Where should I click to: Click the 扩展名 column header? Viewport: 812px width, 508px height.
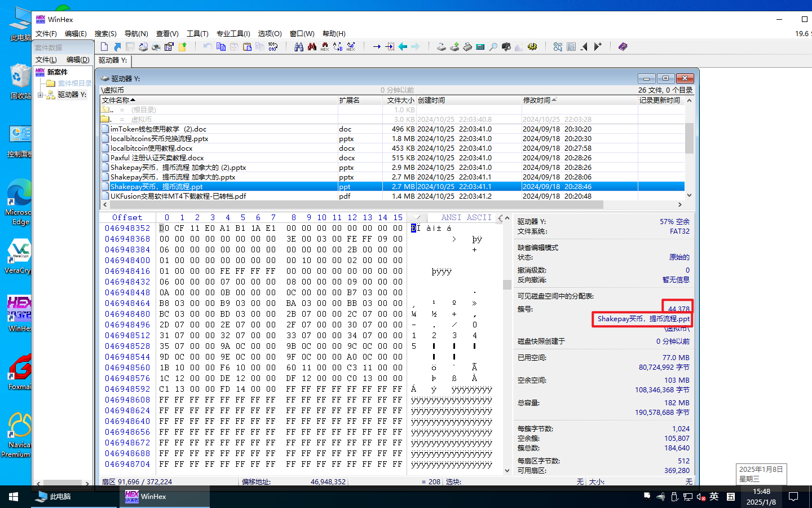[361, 100]
